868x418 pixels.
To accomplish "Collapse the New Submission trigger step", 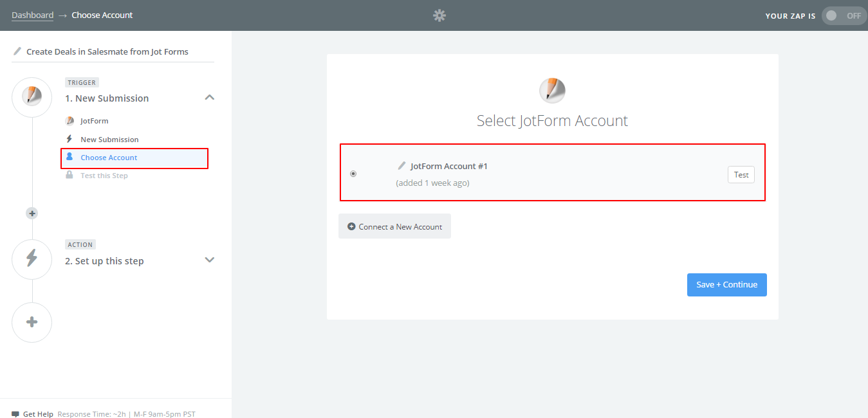I will click(x=209, y=98).
